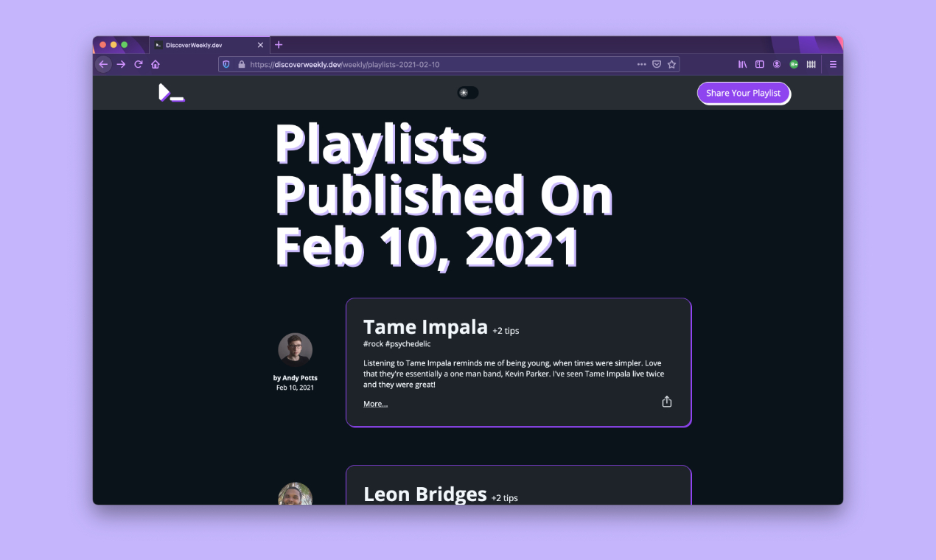
Task: Open the Firefox Library icon
Action: point(742,64)
